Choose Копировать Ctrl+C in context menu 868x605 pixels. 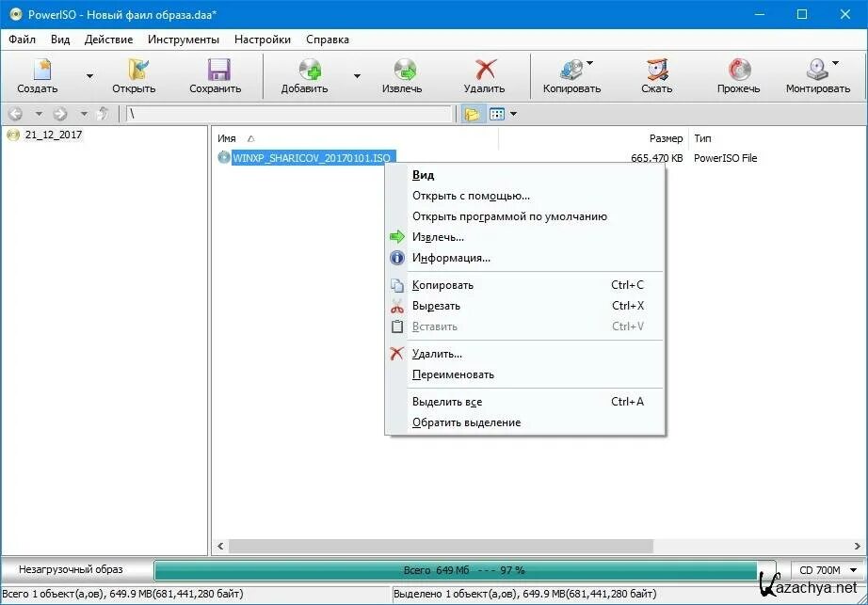point(524,285)
